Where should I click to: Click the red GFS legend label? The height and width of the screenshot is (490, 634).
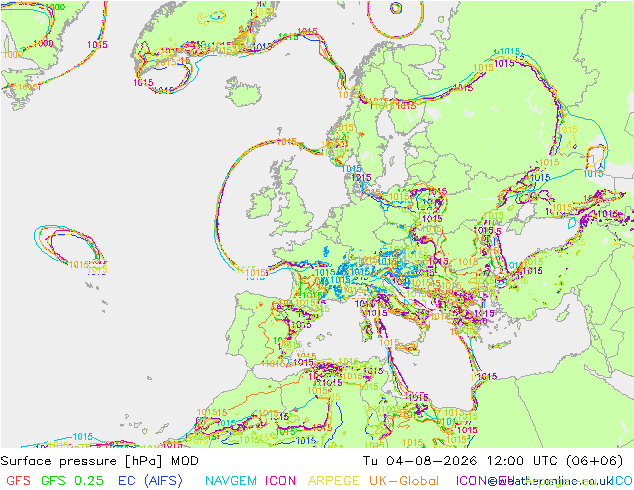18,480
